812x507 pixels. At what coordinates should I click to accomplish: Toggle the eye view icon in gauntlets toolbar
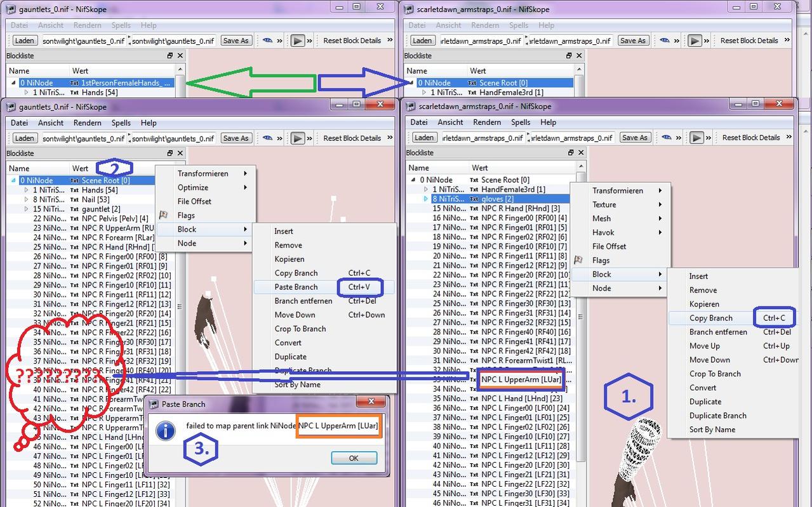(x=268, y=138)
